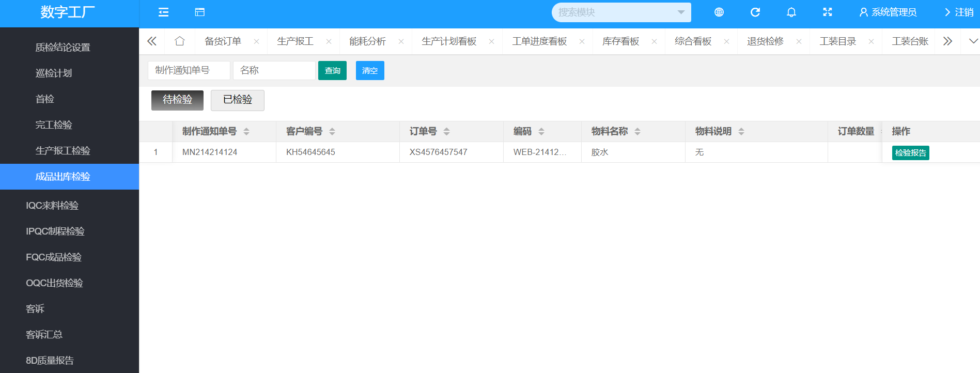The height and width of the screenshot is (373, 980).
Task: Go to the home tab icon
Action: click(x=179, y=41)
